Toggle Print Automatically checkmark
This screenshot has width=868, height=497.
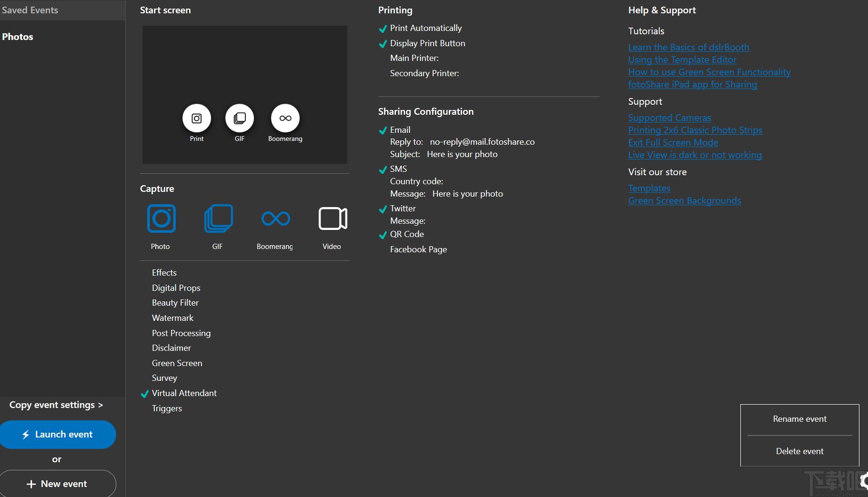click(383, 29)
